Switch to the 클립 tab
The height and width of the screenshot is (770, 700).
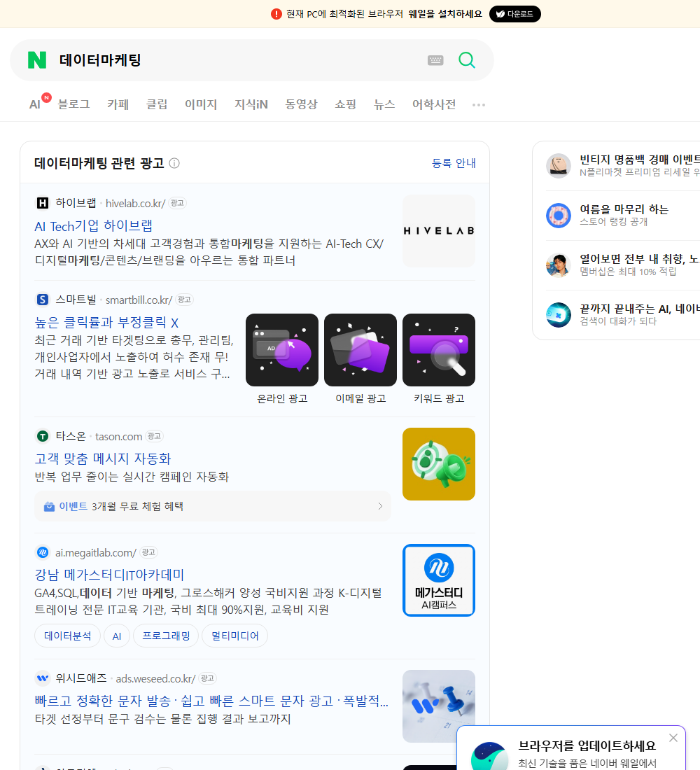coord(157,104)
